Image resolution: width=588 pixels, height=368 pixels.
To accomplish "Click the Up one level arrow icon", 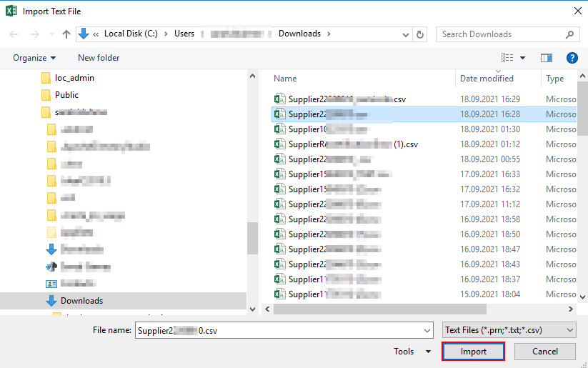I will point(66,34).
